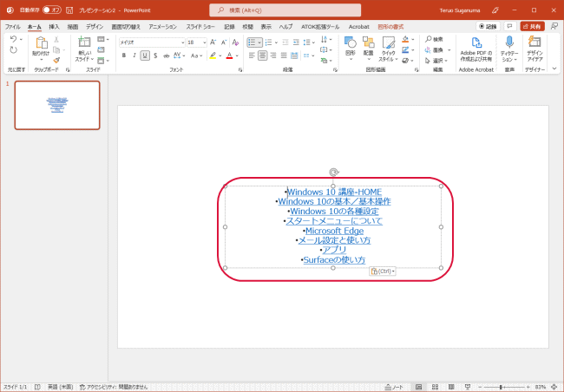Click the Reset slide icon

[x=101, y=49]
